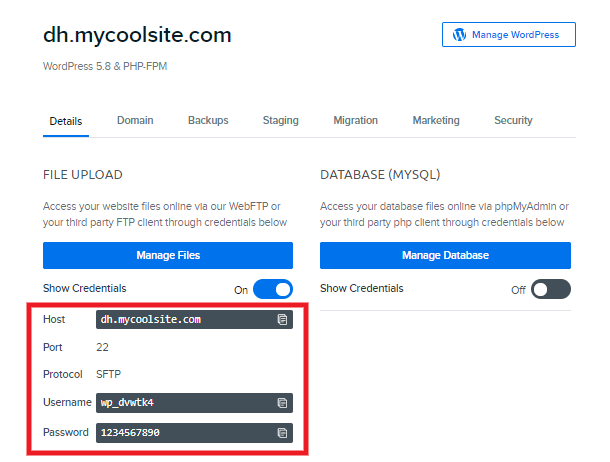Click the Password field 1234567890
Screen dimensions: 610x462
point(195,432)
